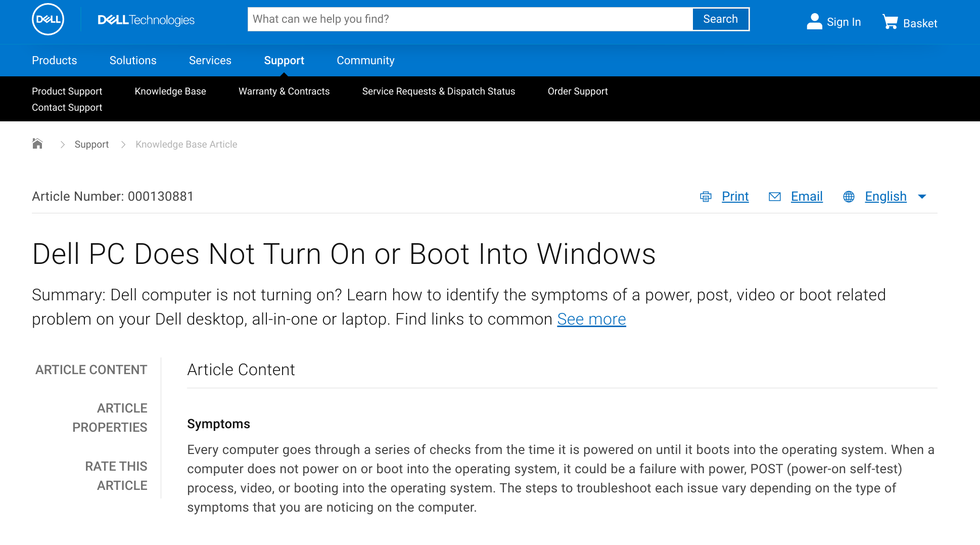
Task: Click the Sign In text
Action: 844,22
